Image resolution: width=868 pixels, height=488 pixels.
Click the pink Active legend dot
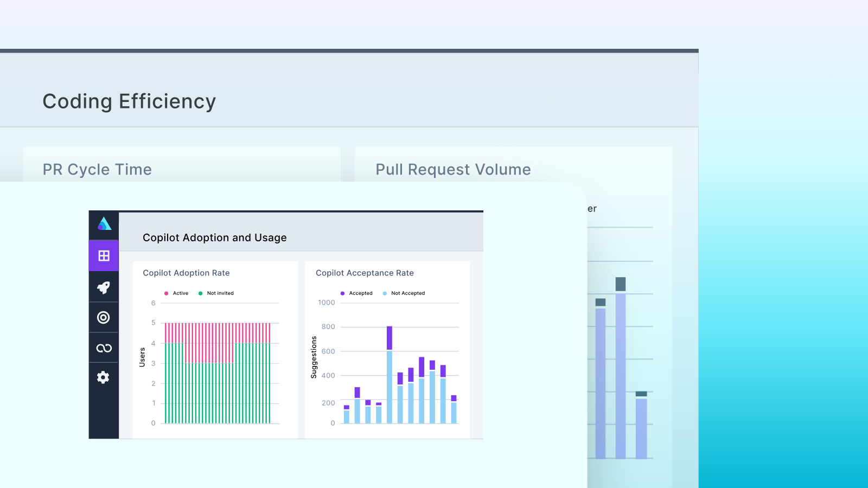click(167, 293)
